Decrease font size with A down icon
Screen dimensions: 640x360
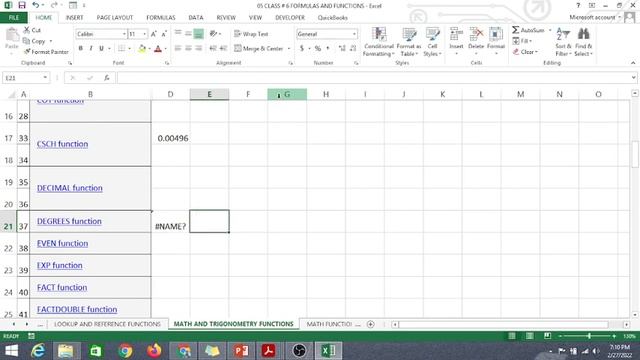(164, 34)
